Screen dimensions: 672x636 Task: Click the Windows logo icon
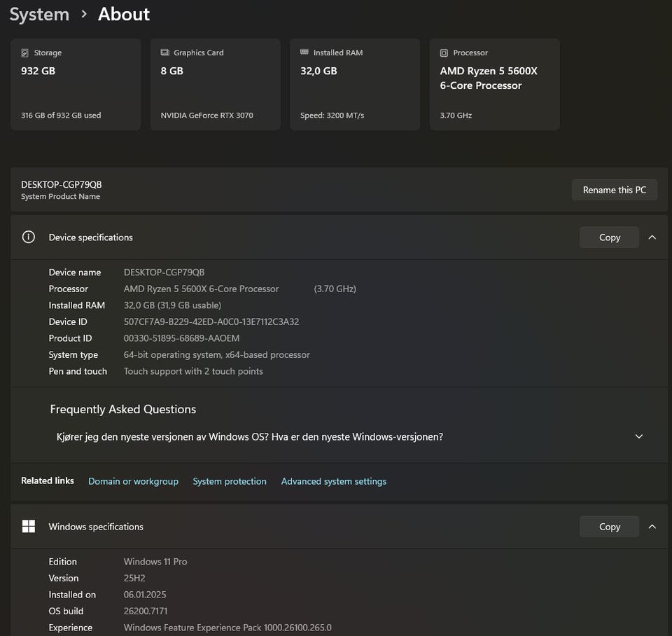(x=29, y=527)
